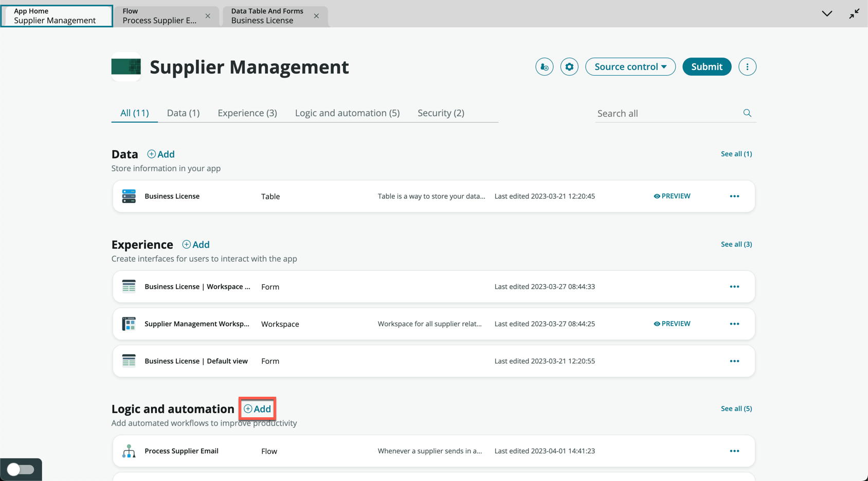Click into the Search all field

[x=666, y=114]
